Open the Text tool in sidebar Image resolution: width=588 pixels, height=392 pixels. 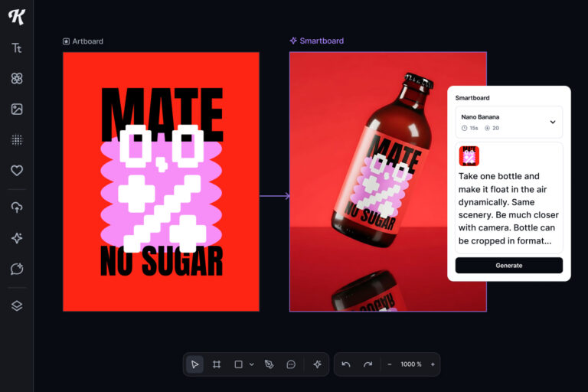pyautogui.click(x=17, y=47)
